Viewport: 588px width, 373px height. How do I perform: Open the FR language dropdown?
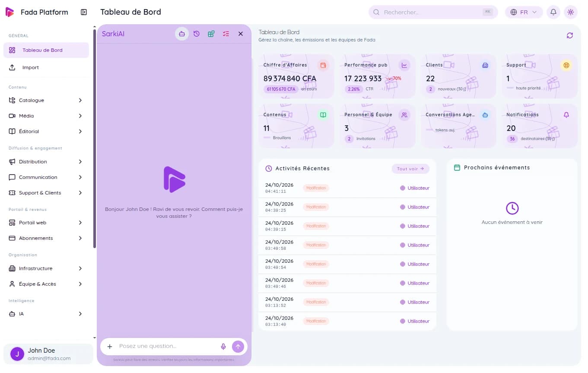pos(524,12)
